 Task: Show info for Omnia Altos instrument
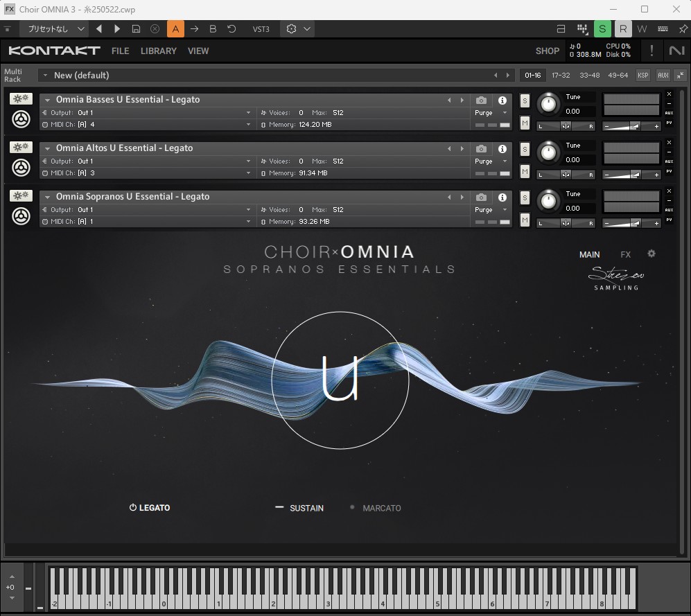pos(502,149)
